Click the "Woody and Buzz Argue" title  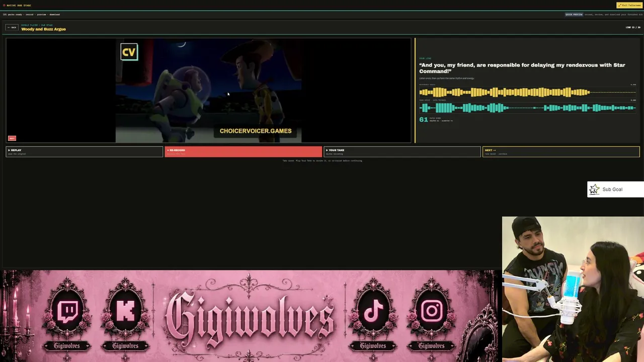[x=43, y=29]
